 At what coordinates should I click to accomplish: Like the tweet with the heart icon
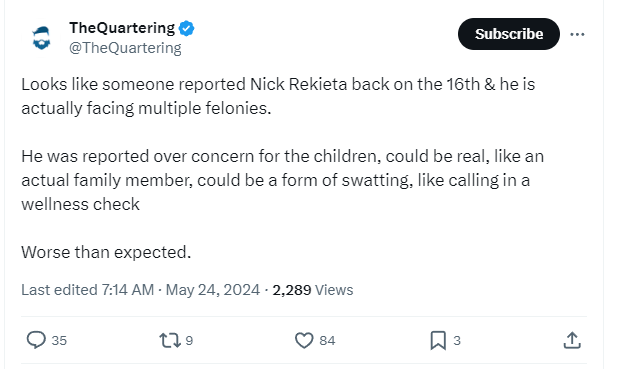point(304,340)
